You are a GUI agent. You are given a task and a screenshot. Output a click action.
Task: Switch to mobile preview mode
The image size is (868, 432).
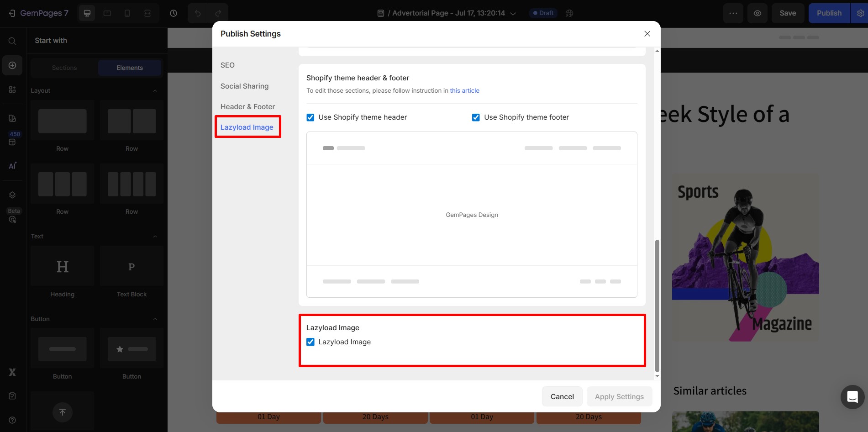pos(127,13)
